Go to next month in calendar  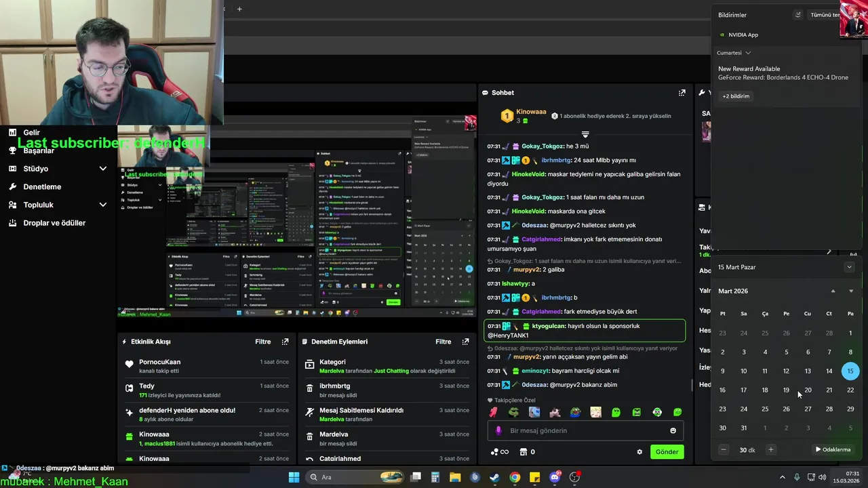pos(851,291)
